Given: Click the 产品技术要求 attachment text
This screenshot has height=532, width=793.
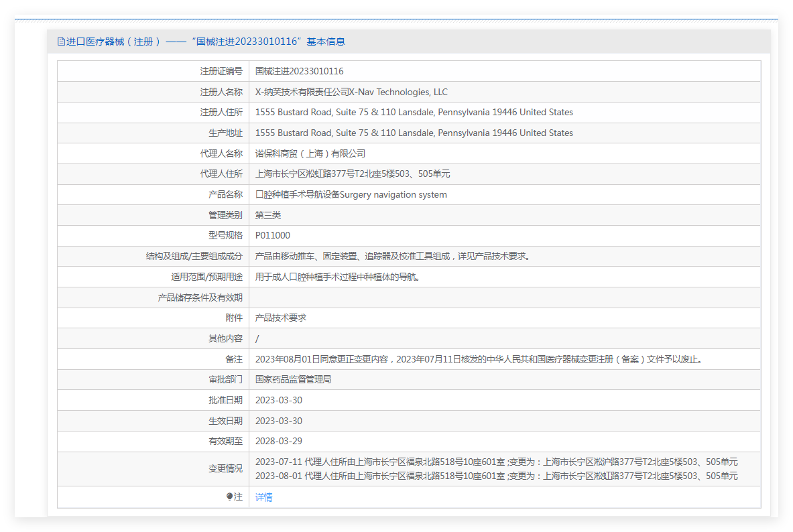Looking at the screenshot, I should 281,318.
